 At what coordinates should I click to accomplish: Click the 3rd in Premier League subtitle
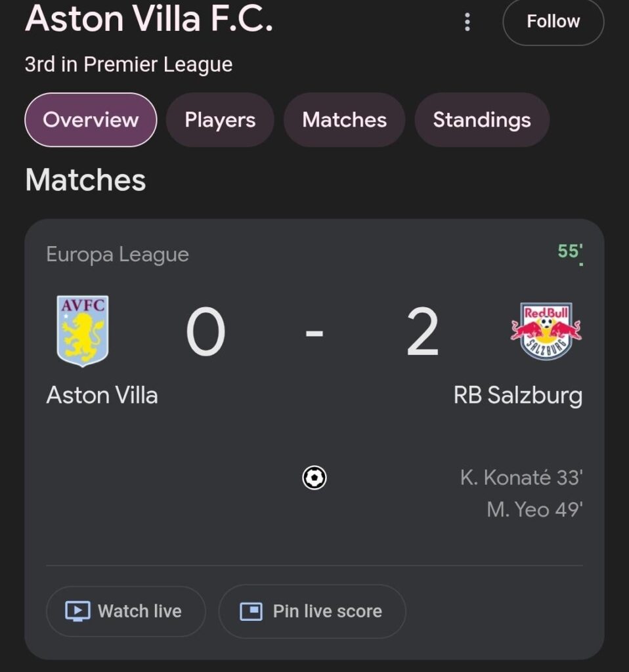(129, 64)
